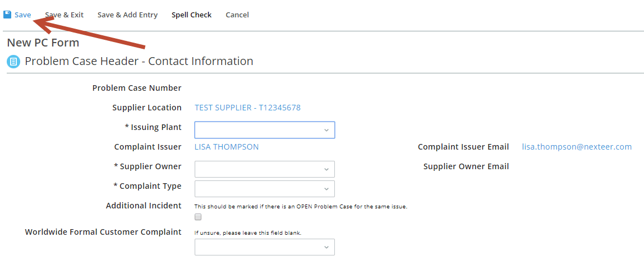Click the Issuing Plant dropdown chevron

pos(326,130)
